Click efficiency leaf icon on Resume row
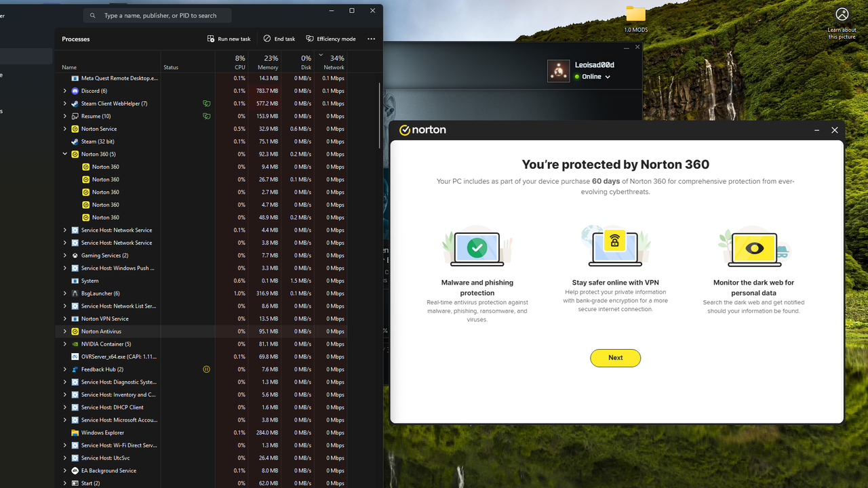 [x=206, y=116]
